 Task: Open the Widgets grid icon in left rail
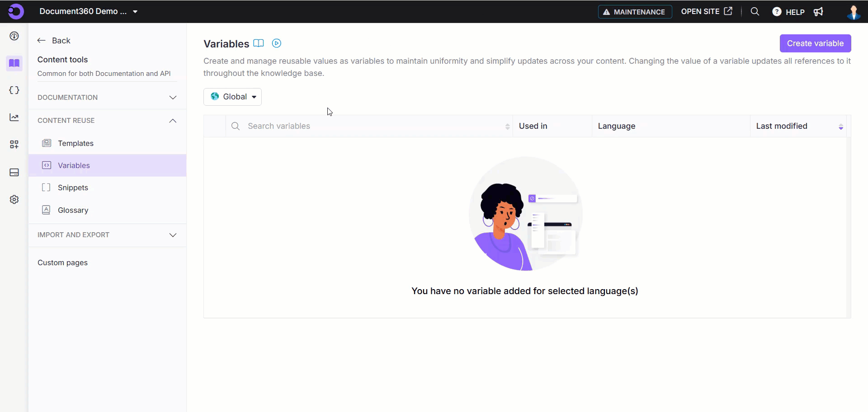coord(14,145)
